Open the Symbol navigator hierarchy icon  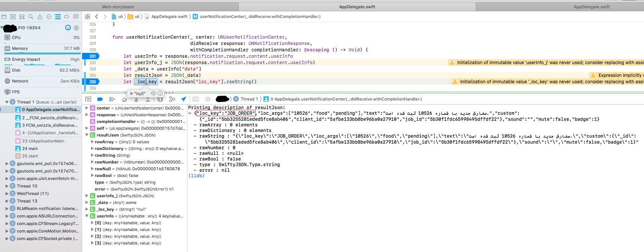coord(22,16)
